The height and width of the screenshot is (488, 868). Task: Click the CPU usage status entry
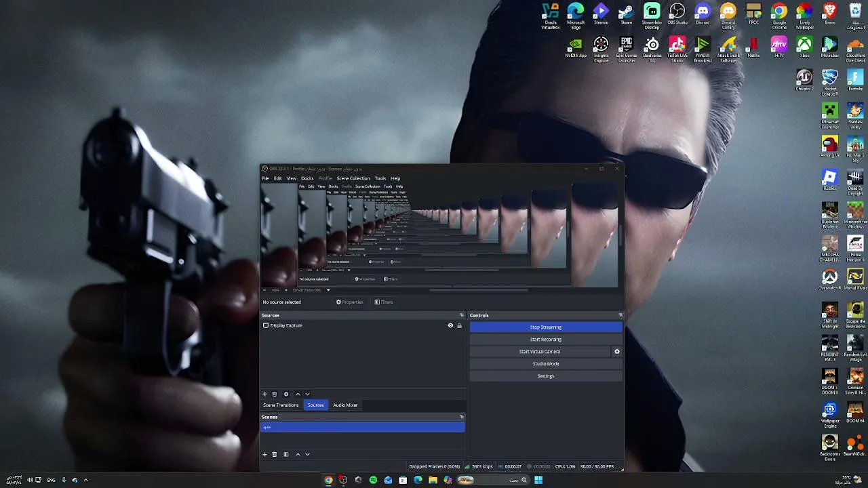565,466
